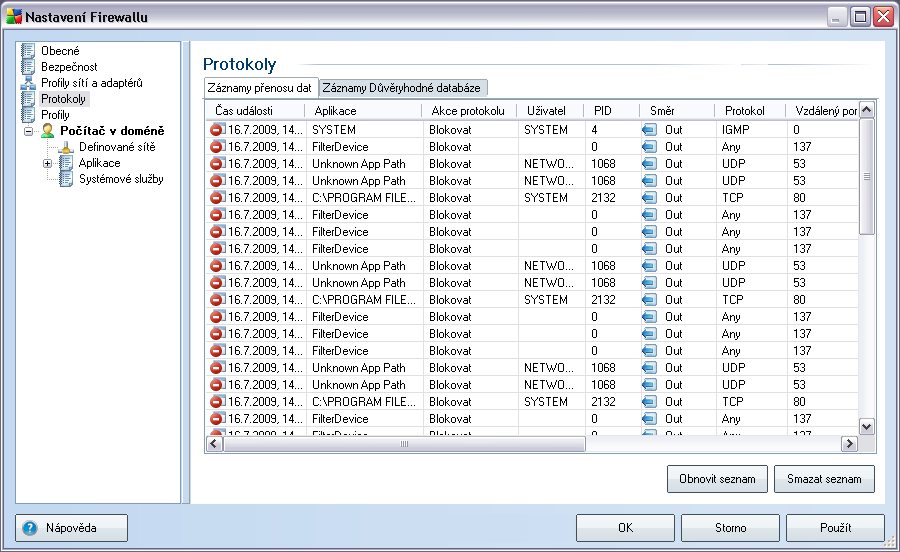Select the Počítač v doméně profile
This screenshot has width=900, height=552.
coord(112,131)
